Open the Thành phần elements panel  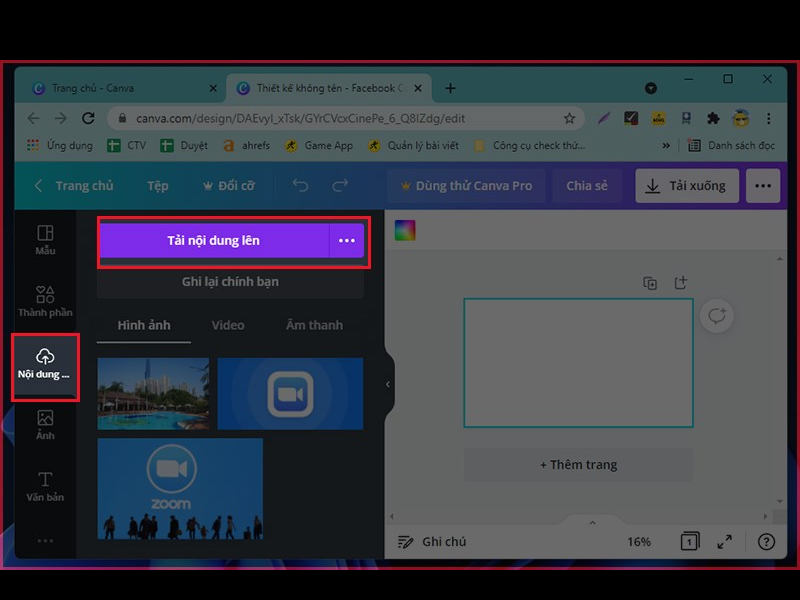point(45,301)
